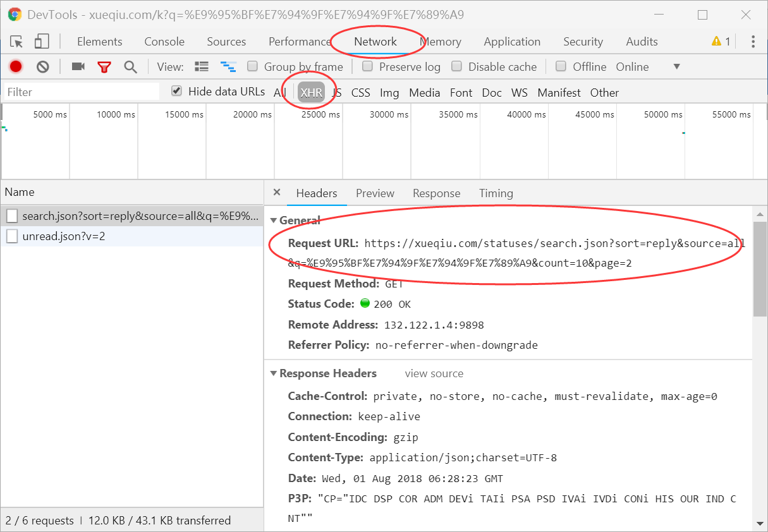Filter requests by Other type
Image resolution: width=768 pixels, height=532 pixels.
coord(605,93)
